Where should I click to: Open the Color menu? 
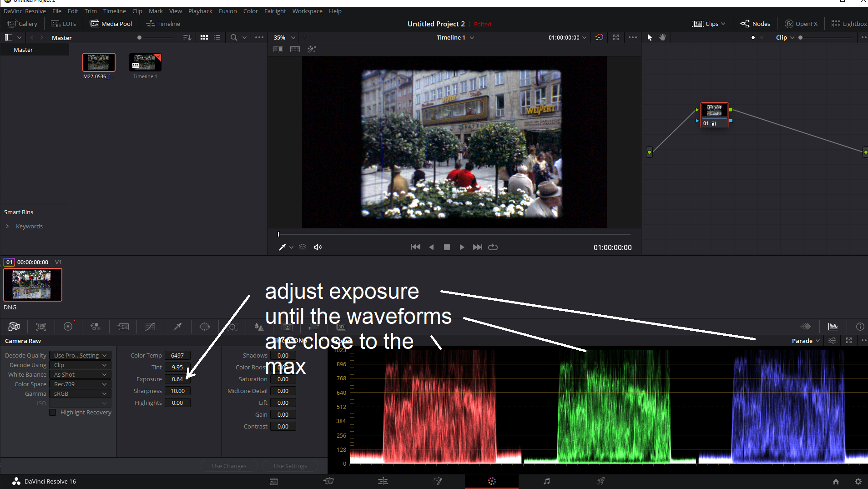click(250, 11)
